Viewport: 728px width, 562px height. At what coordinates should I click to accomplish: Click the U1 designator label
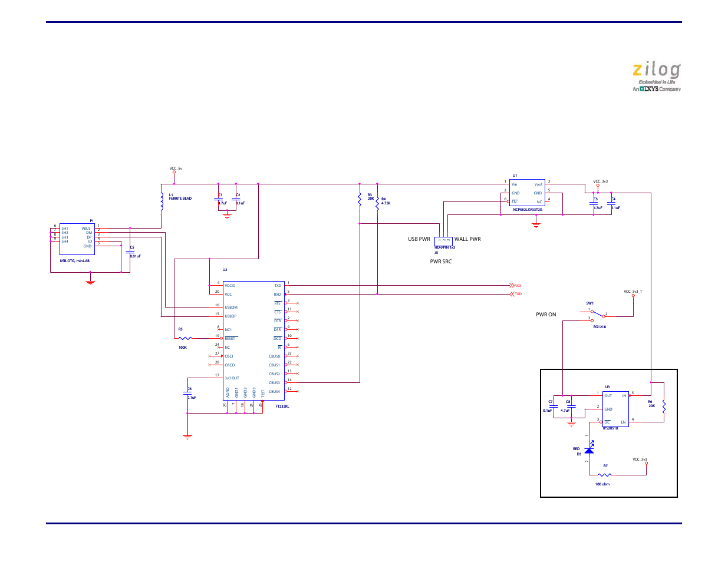click(x=515, y=176)
